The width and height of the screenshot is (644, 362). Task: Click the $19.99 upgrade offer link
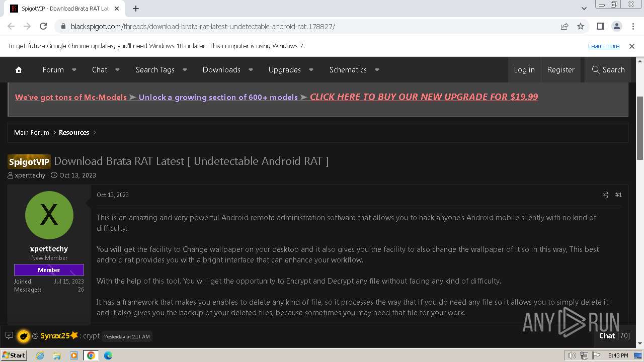[424, 97]
